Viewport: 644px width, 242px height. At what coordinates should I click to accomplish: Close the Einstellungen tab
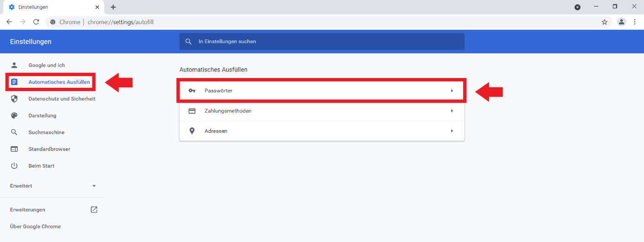tap(97, 7)
